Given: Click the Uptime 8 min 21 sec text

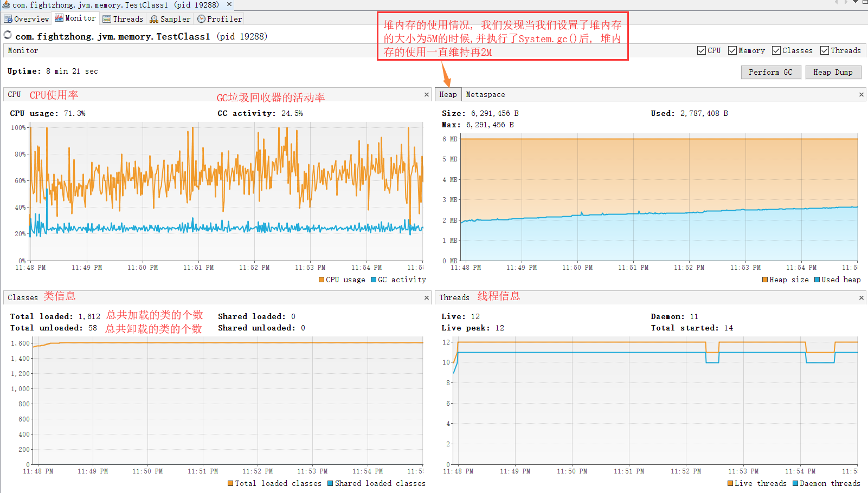Looking at the screenshot, I should [x=53, y=71].
